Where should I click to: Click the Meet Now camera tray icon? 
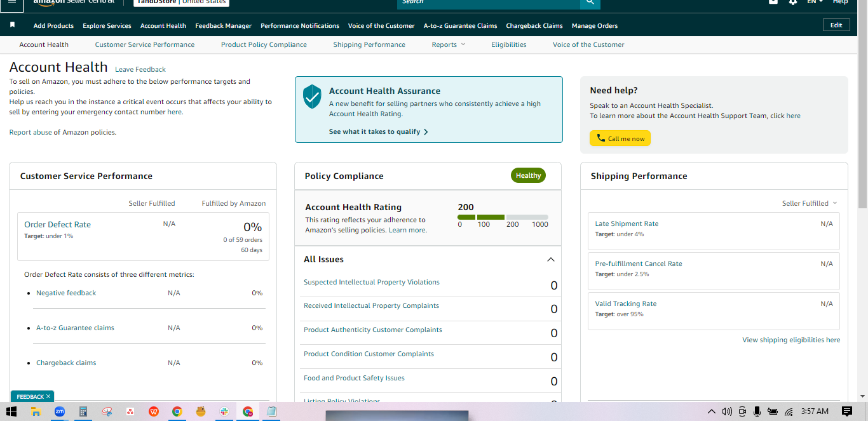pyautogui.click(x=742, y=411)
